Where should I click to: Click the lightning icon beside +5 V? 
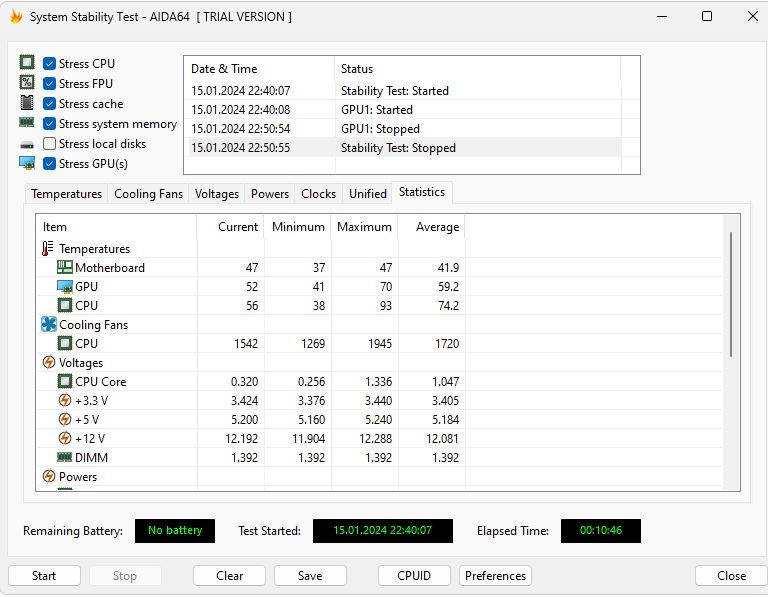coord(65,419)
